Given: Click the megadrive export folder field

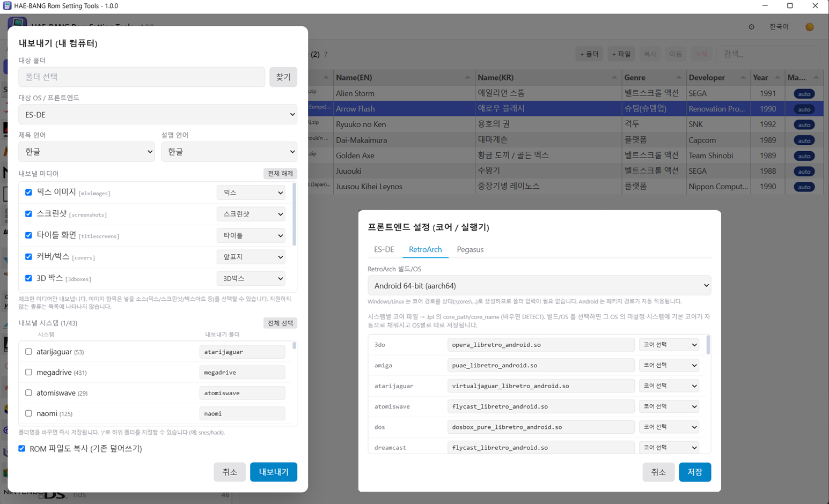Looking at the screenshot, I should [242, 372].
